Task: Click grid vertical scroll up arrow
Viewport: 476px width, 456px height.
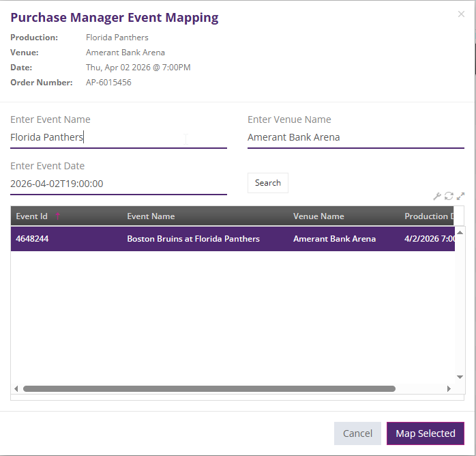Action: (460, 232)
